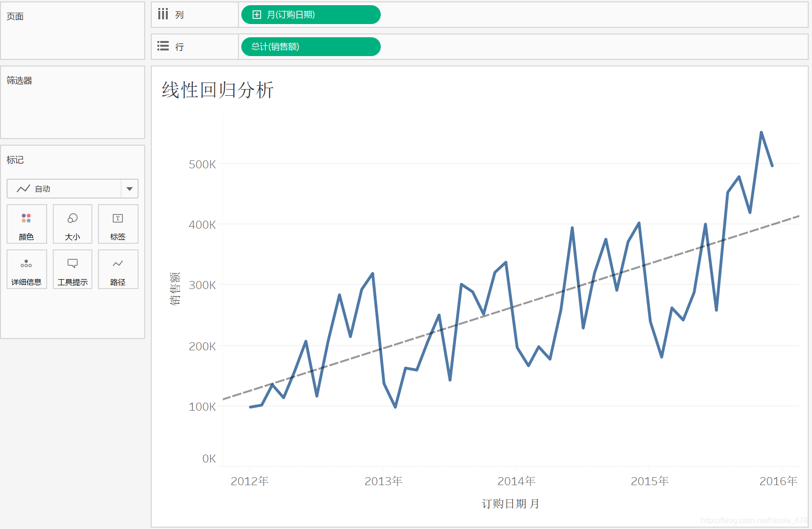812x529 pixels.
Task: Click the Path (路径) marks card
Action: 118,269
